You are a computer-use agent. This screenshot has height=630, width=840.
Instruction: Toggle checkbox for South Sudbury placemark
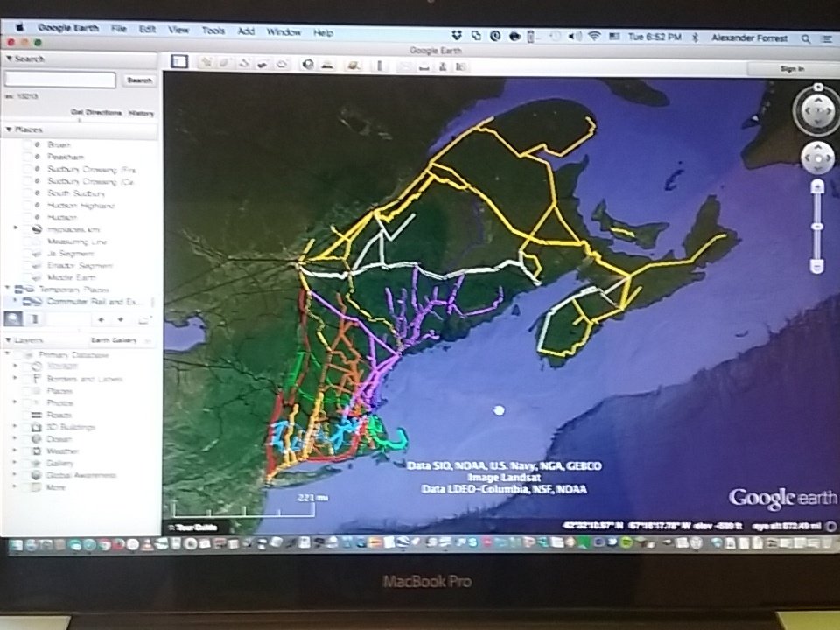(27, 192)
